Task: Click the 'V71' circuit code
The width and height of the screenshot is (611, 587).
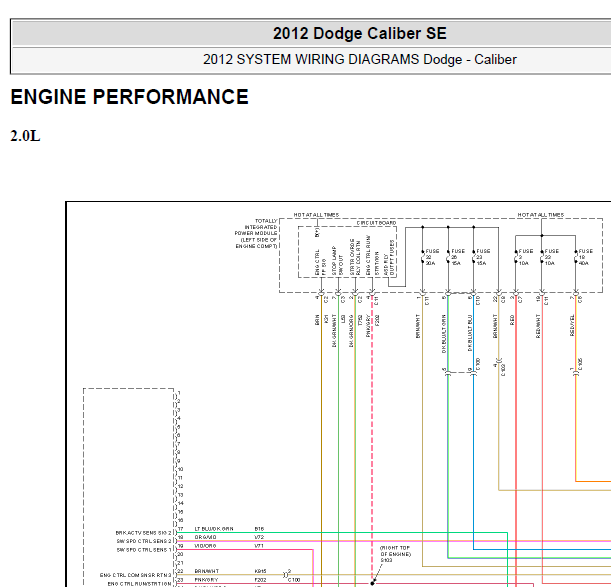Action: (259, 546)
